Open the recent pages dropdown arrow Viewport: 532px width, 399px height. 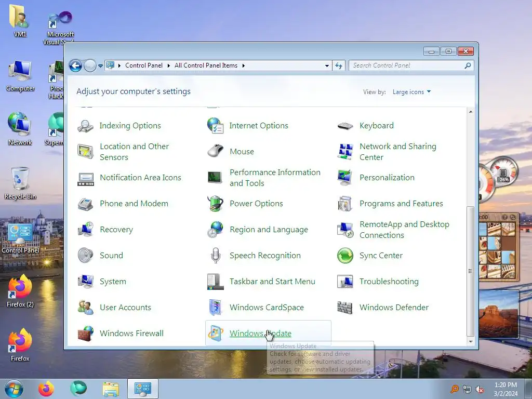coord(100,66)
